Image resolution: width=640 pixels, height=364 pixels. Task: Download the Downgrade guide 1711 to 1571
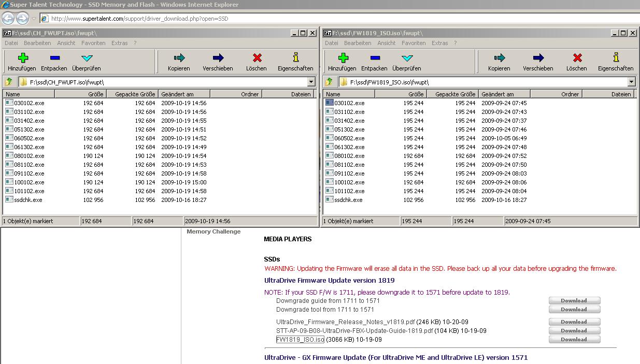(x=574, y=301)
